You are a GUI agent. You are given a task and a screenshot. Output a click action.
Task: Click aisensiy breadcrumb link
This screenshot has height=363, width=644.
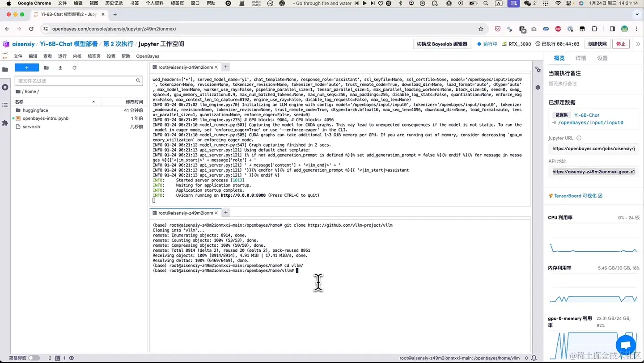click(x=23, y=44)
